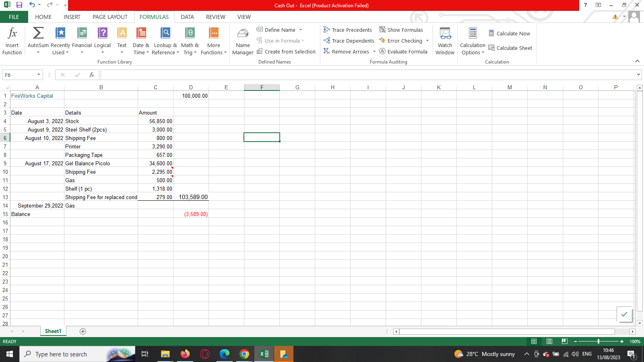The height and width of the screenshot is (362, 644).
Task: Open the File menu tab
Action: click(x=14, y=17)
